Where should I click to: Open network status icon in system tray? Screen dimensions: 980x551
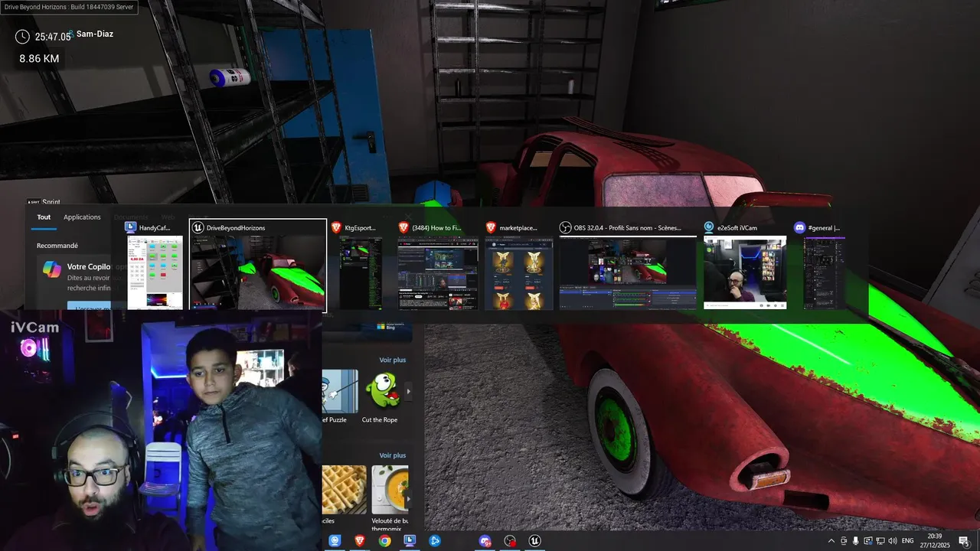coord(880,541)
